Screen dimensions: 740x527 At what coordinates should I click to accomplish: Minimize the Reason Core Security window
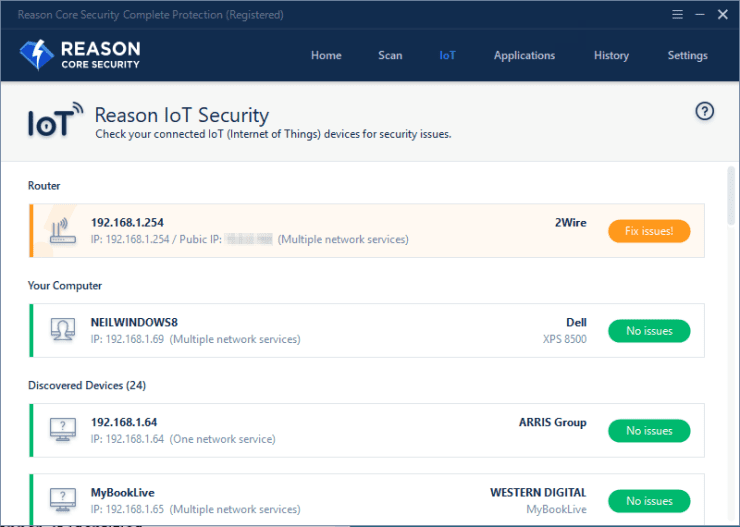point(700,15)
